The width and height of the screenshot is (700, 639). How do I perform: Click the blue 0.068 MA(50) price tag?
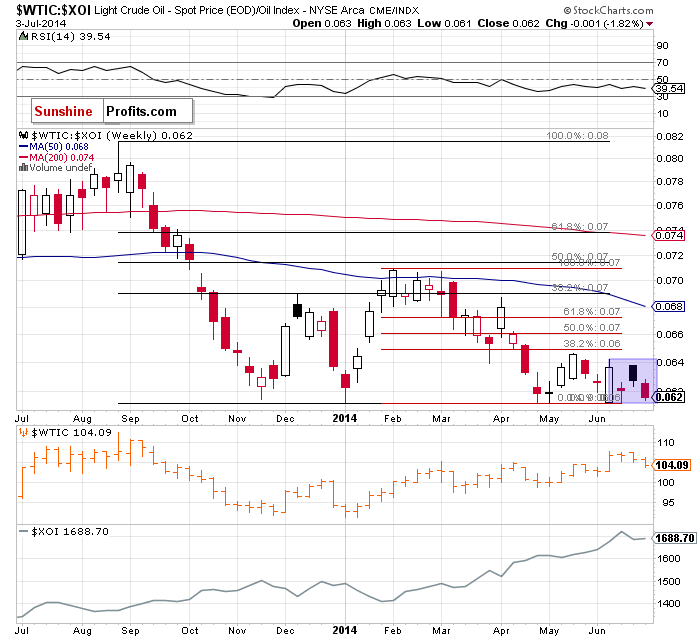tap(669, 306)
